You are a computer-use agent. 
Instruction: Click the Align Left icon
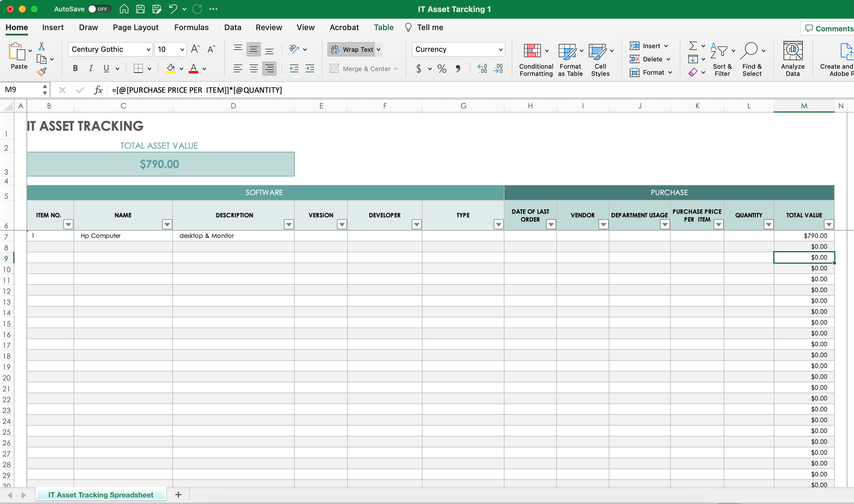pyautogui.click(x=238, y=69)
